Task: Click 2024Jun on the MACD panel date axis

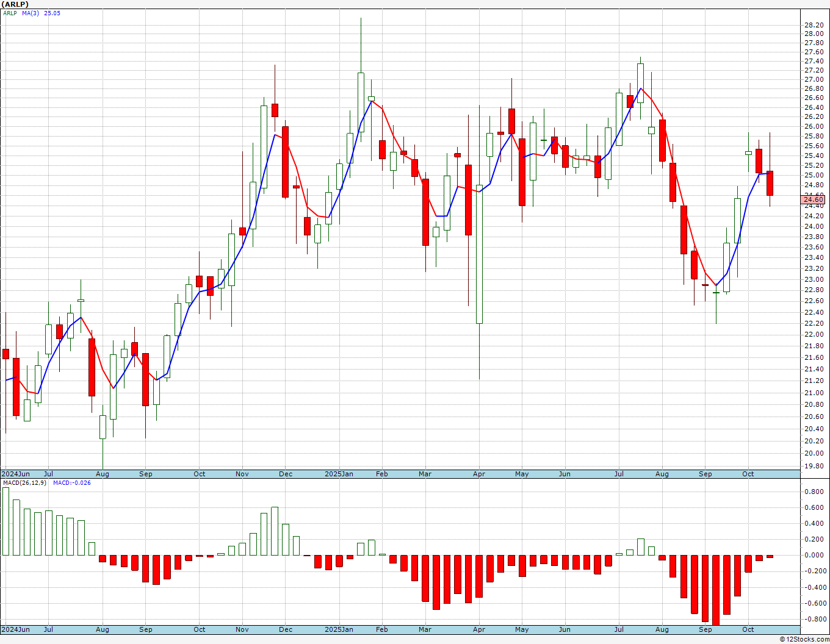Action: (15, 629)
